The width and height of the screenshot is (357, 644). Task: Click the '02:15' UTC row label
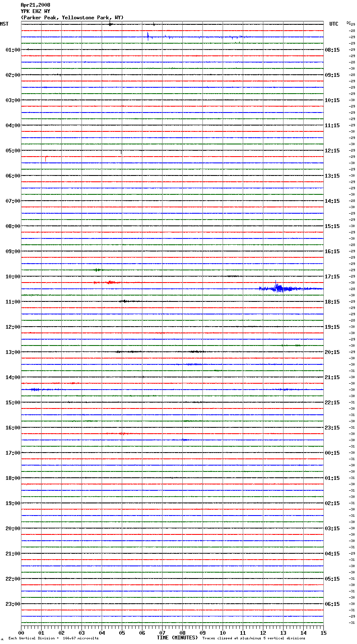point(332,503)
